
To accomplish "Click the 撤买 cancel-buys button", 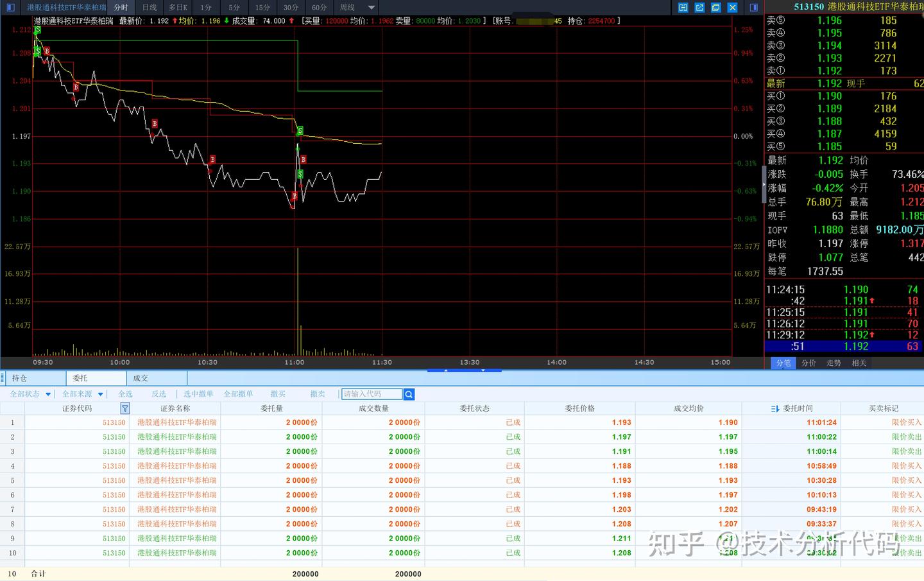I will (x=278, y=394).
